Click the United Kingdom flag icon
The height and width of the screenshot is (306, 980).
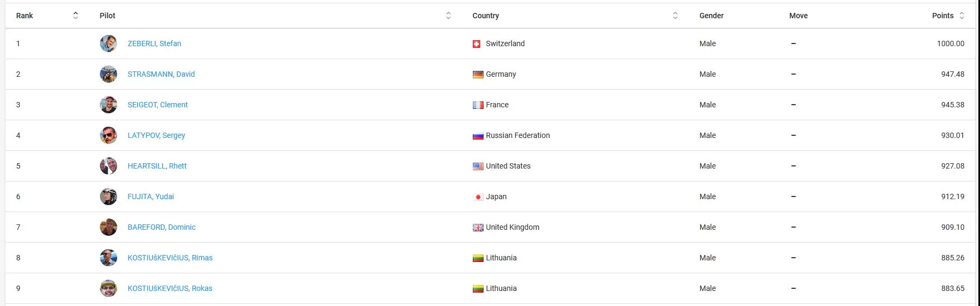(478, 228)
